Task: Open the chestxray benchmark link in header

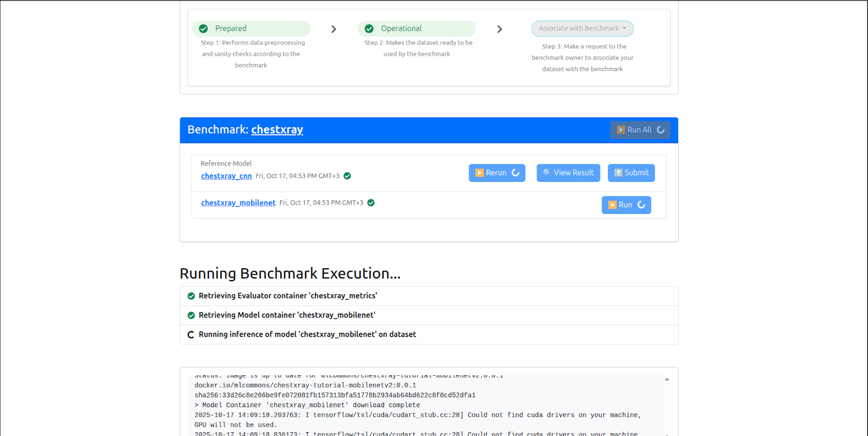Action: pos(277,130)
